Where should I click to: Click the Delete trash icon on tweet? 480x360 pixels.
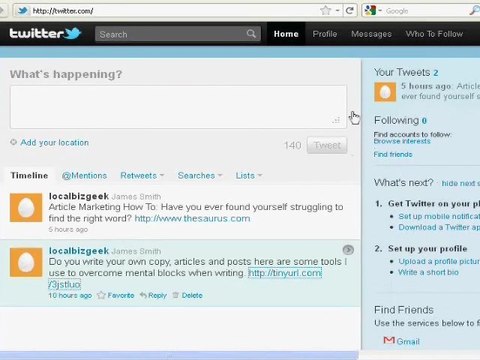[x=176, y=295]
